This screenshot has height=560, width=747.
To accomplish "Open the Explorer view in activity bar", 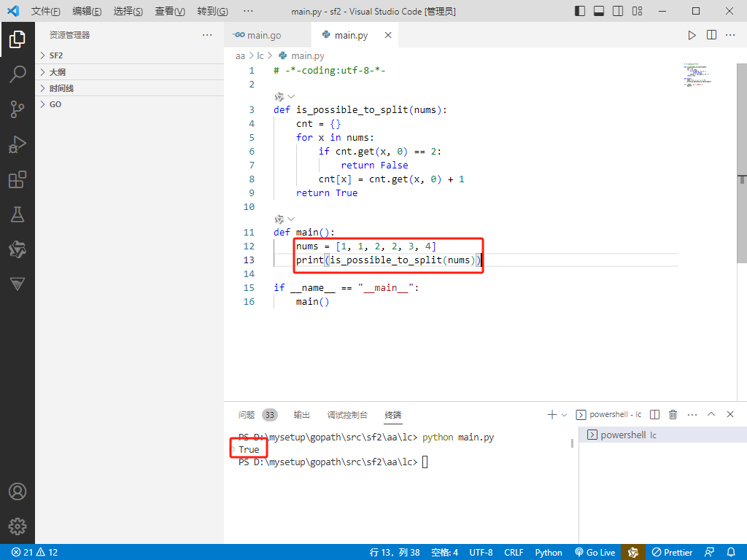I will 18,39.
